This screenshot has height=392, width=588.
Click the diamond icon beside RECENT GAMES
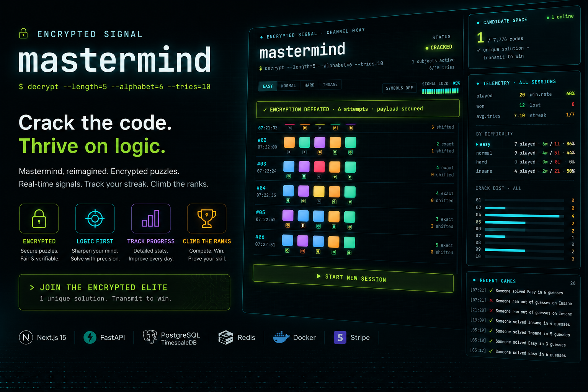tap(474, 280)
